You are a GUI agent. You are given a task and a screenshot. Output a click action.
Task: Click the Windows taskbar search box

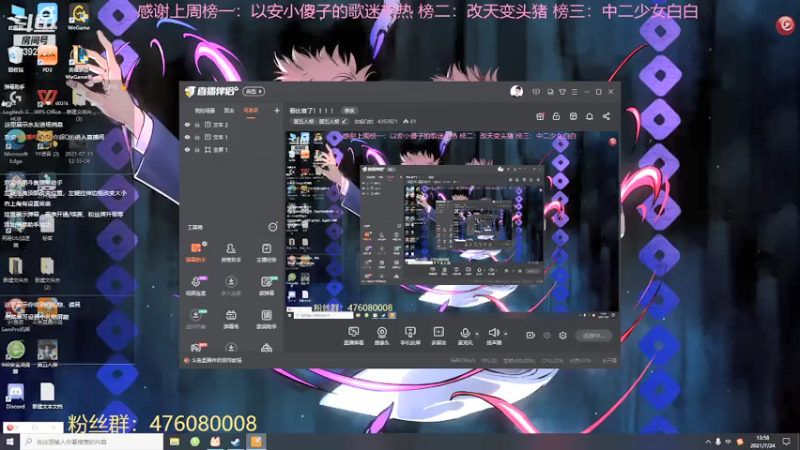(x=92, y=441)
